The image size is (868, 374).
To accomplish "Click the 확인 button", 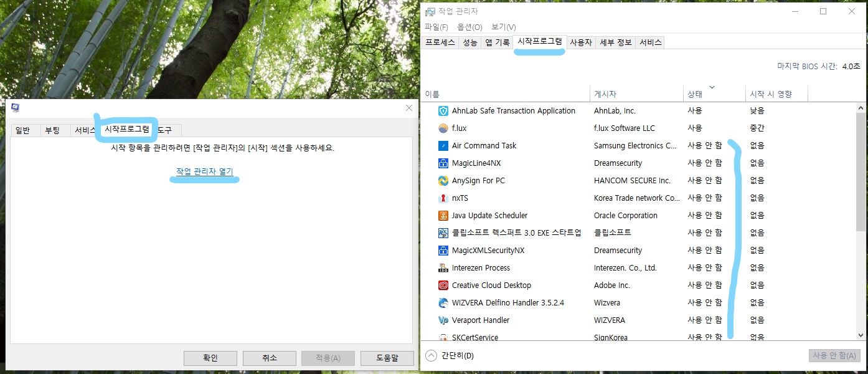I will coord(210,358).
